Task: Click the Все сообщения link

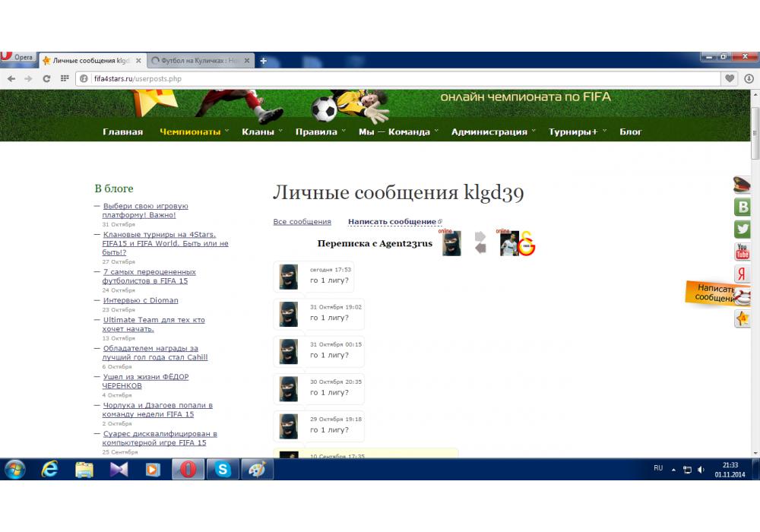Action: tap(302, 222)
